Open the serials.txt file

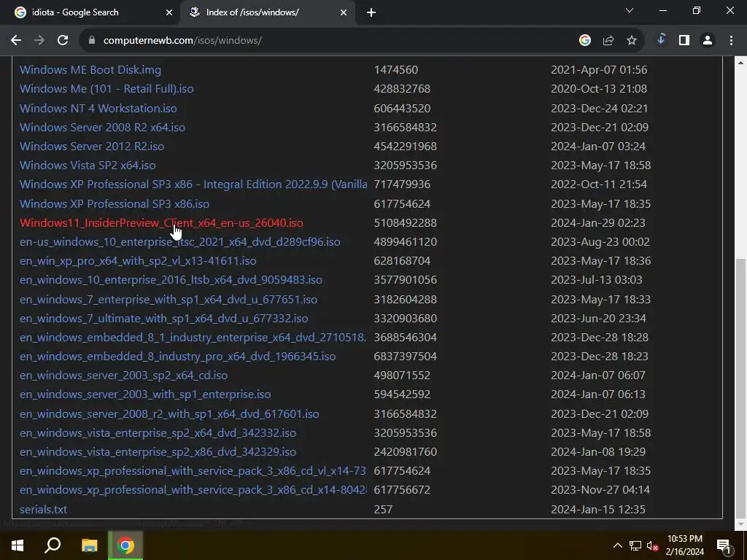pyautogui.click(x=43, y=510)
